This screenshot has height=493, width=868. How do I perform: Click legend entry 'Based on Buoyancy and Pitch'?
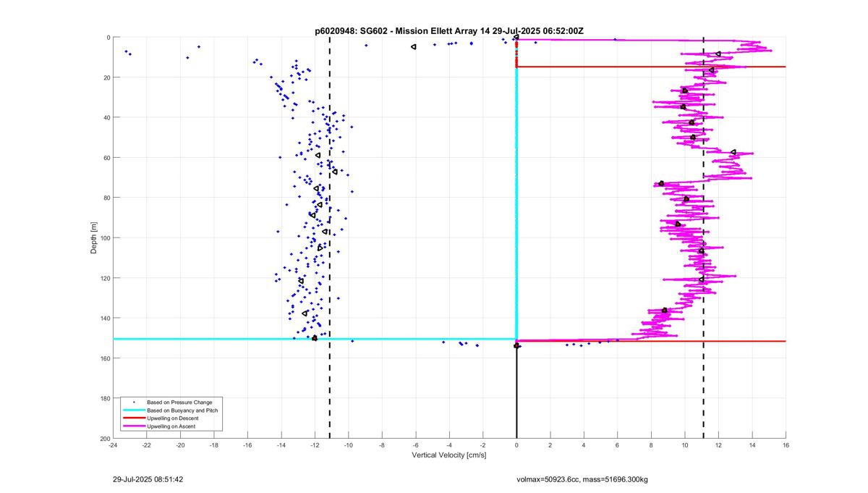(x=182, y=410)
